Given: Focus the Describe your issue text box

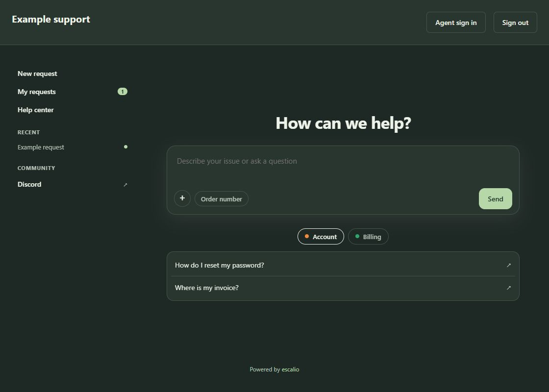Looking at the screenshot, I should coord(343,168).
